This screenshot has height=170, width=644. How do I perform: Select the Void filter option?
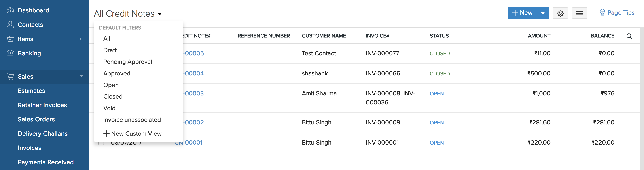click(x=109, y=108)
